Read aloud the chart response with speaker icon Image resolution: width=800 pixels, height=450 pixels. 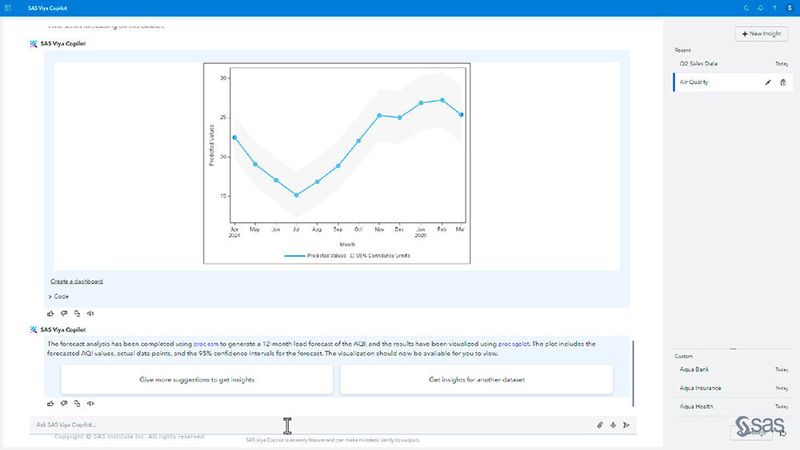(90, 313)
